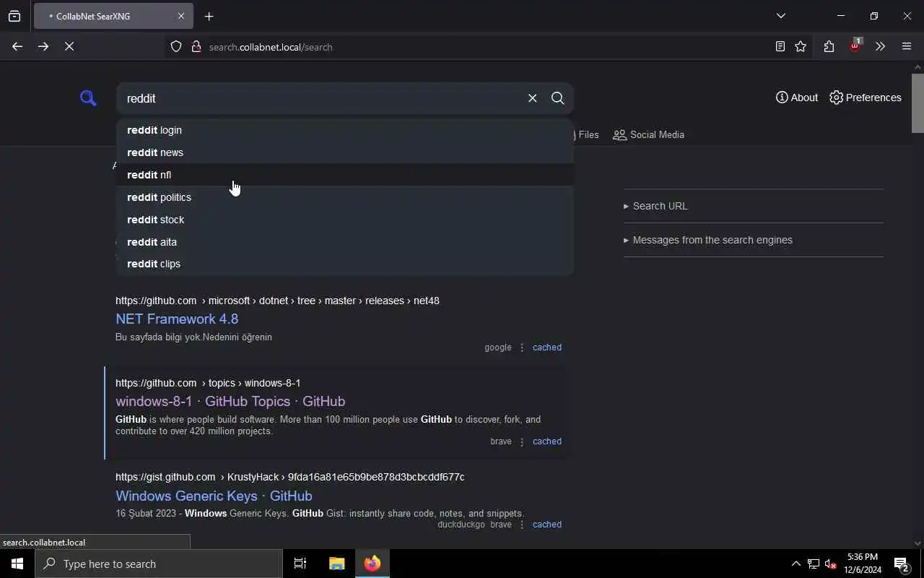Open File Explorer from the taskbar
Screen dimensions: 924x578
tap(336, 564)
